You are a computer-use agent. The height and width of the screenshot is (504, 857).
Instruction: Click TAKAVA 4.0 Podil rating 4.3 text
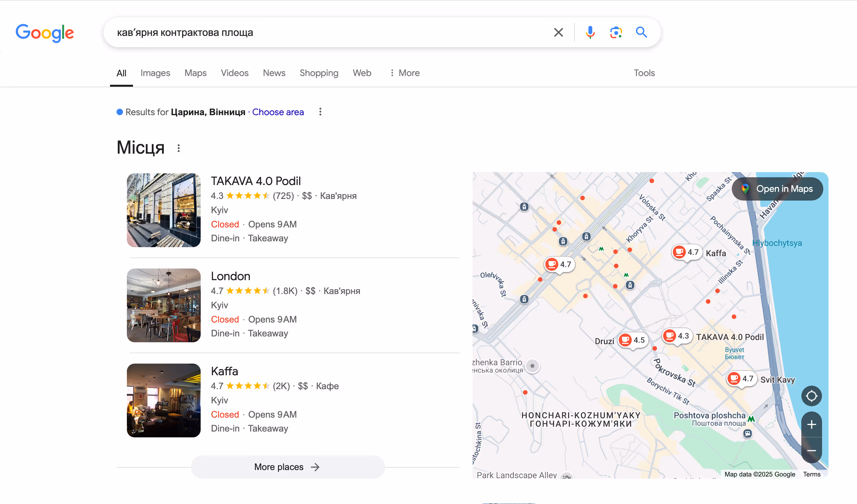click(x=217, y=196)
